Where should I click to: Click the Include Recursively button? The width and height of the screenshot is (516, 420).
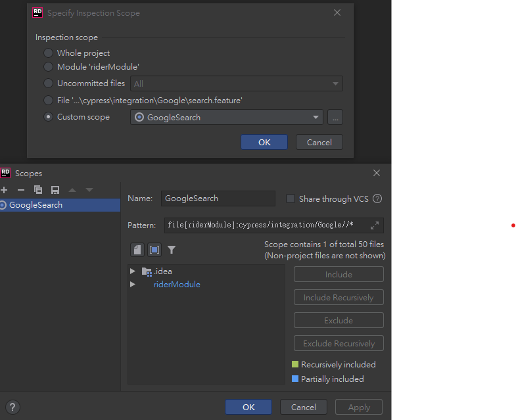pyautogui.click(x=339, y=298)
